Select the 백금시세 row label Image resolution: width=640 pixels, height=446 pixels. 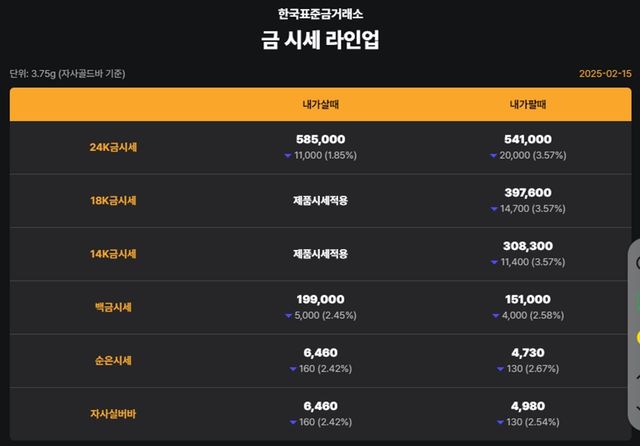tap(113, 307)
